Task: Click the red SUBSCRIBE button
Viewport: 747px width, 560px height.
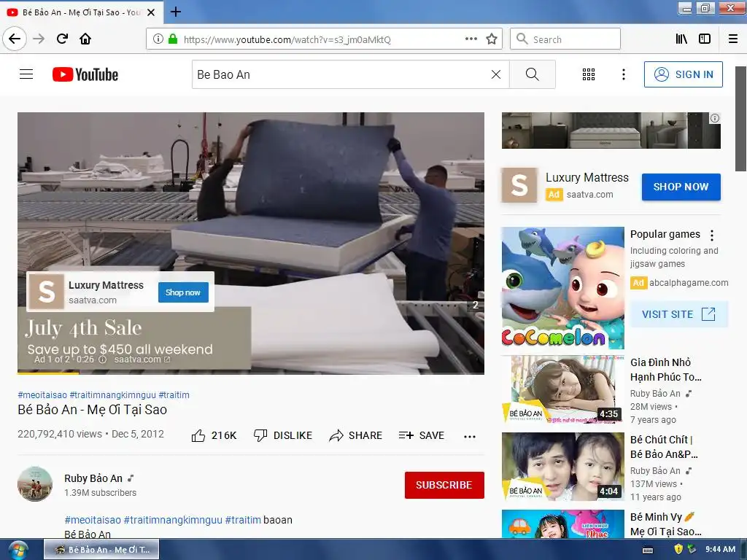Action: [444, 485]
